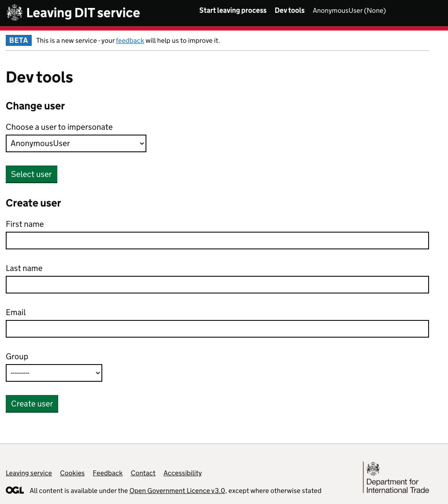Viewport: 448px width, 504px height.
Task: Open the Group selection dropdown
Action: pyautogui.click(x=54, y=372)
